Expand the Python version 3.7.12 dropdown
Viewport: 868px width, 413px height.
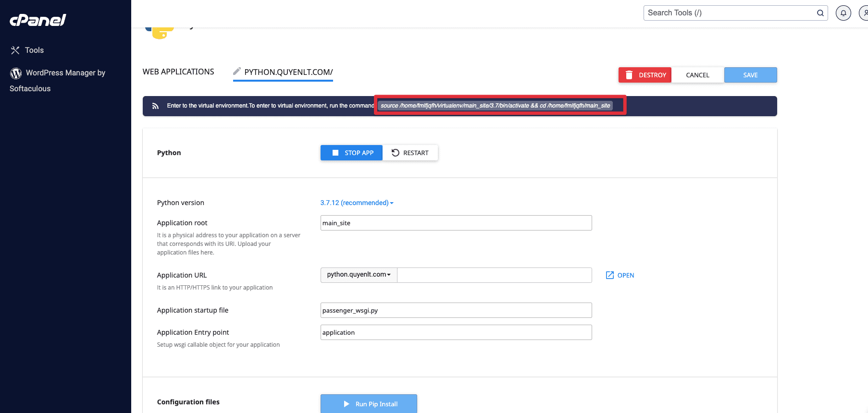(x=357, y=203)
